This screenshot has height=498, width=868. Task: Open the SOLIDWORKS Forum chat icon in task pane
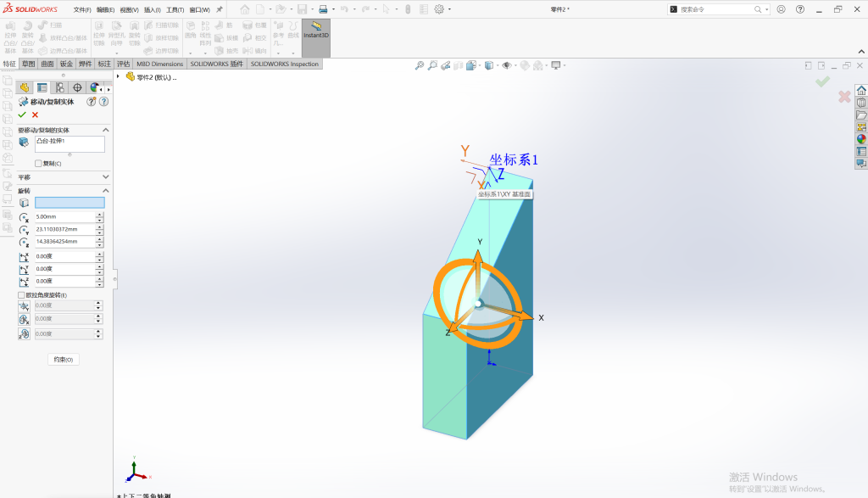(861, 164)
